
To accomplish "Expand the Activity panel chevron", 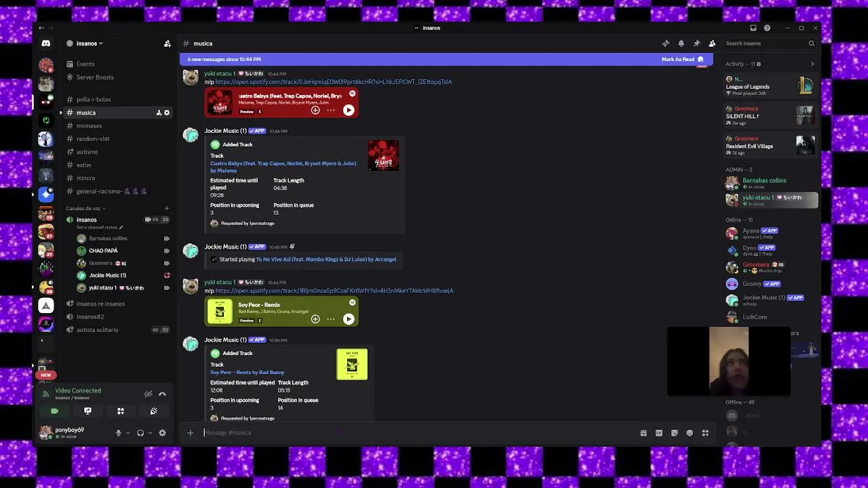I will pos(812,64).
